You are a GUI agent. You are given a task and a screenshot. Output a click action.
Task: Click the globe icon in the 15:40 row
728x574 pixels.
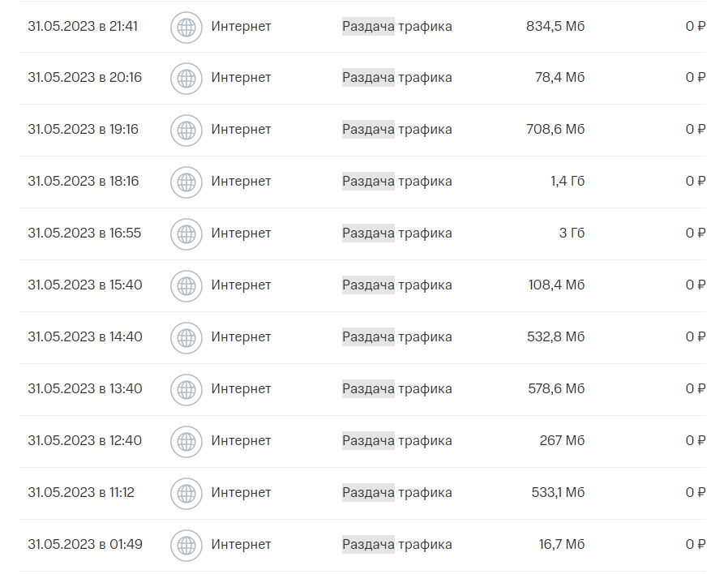(x=186, y=286)
